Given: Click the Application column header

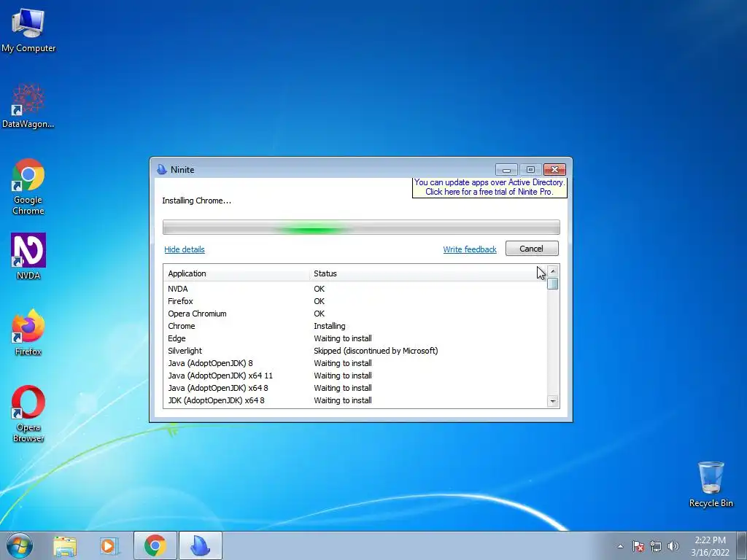Looking at the screenshot, I should tap(236, 273).
